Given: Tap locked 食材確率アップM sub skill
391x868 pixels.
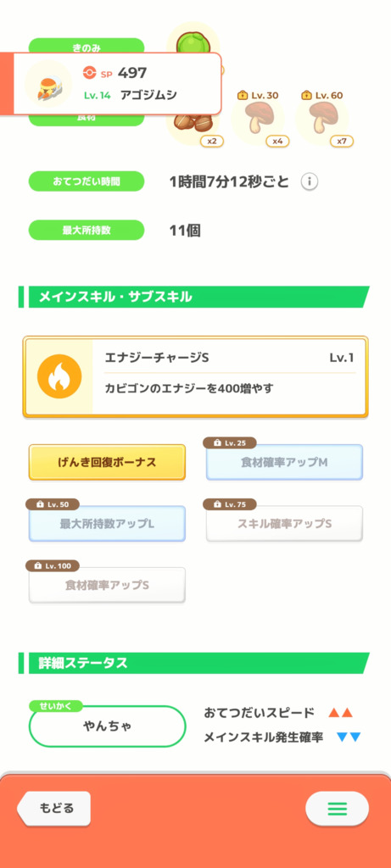Looking at the screenshot, I should pos(284,462).
